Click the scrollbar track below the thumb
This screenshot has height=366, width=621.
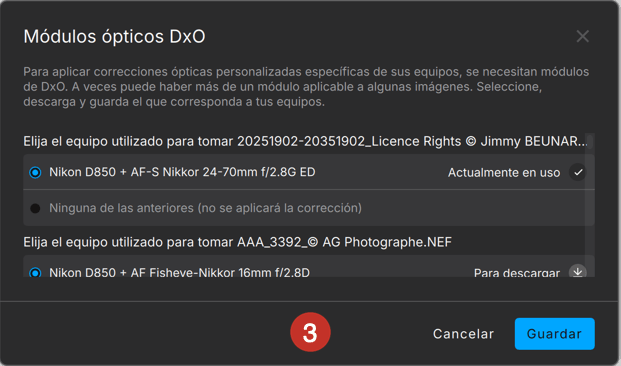[x=590, y=213]
